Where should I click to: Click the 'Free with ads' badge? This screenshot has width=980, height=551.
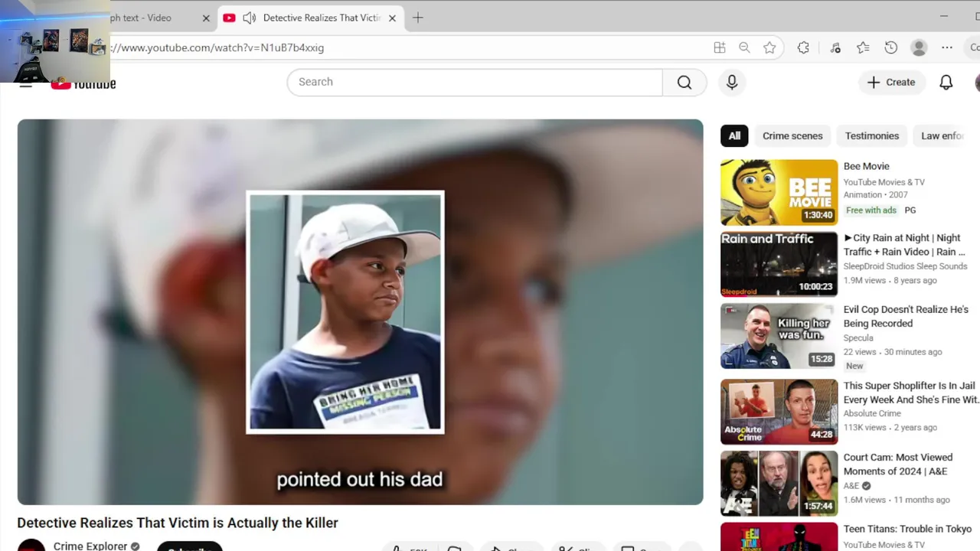[871, 210]
